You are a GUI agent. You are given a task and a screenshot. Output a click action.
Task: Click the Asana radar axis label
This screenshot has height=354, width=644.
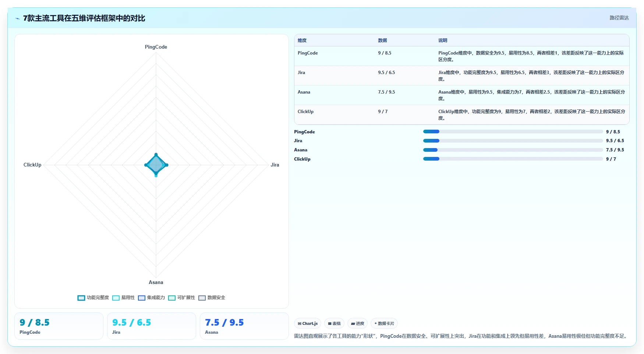(156, 283)
